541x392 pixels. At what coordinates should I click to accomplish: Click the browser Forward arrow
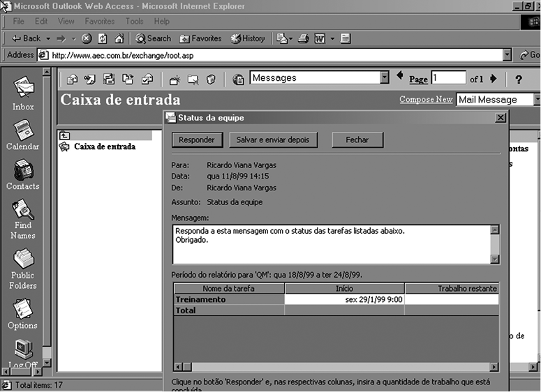pos(61,38)
